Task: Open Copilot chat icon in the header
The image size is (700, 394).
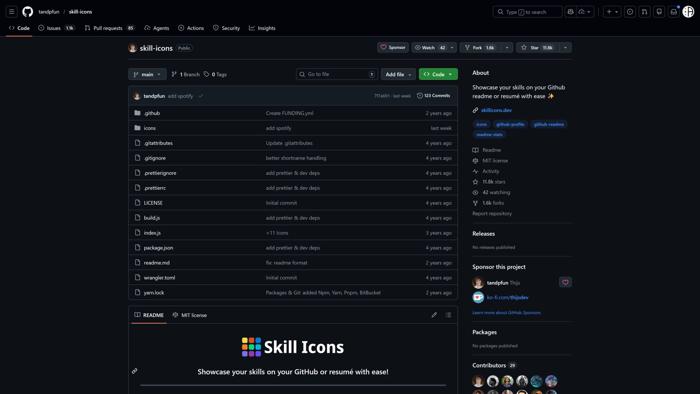Action: 570,12
